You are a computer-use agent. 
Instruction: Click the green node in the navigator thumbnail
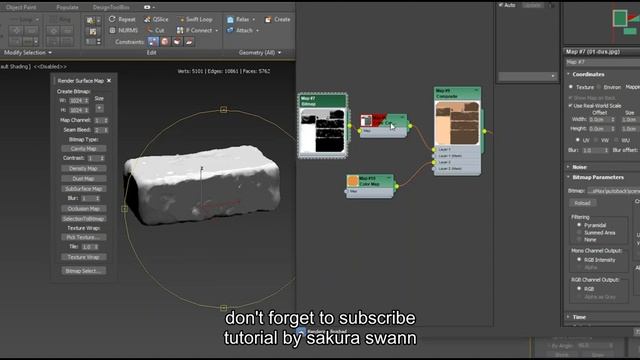[620, 18]
